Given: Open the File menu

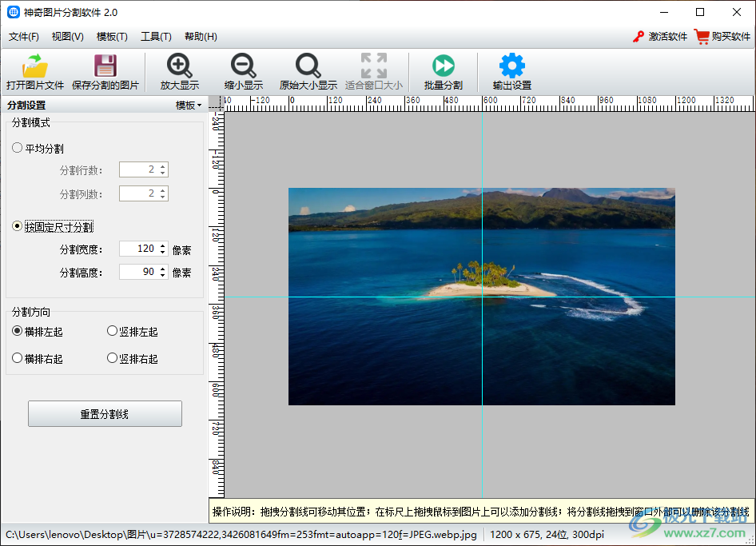Looking at the screenshot, I should tap(24, 37).
